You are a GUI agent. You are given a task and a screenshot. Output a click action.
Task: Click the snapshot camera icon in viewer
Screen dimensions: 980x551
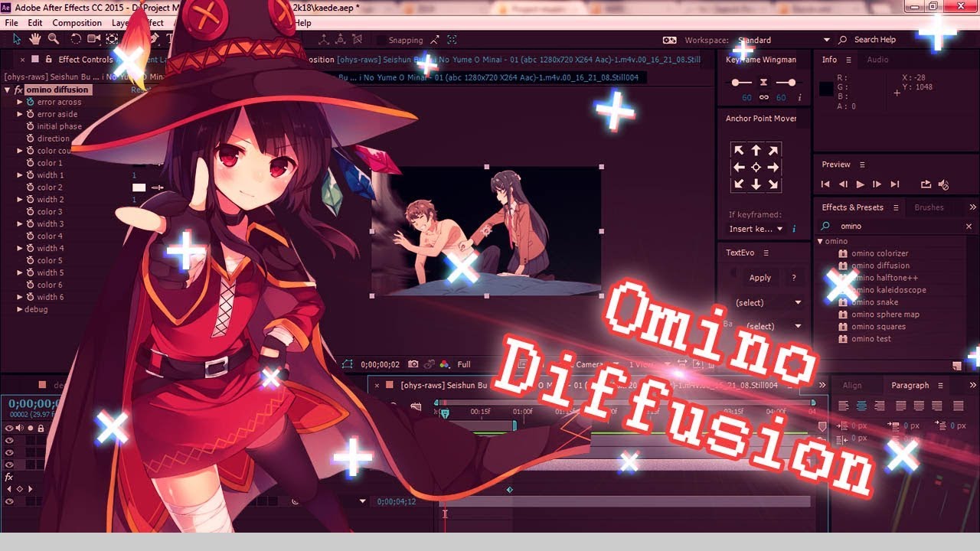[x=413, y=365]
